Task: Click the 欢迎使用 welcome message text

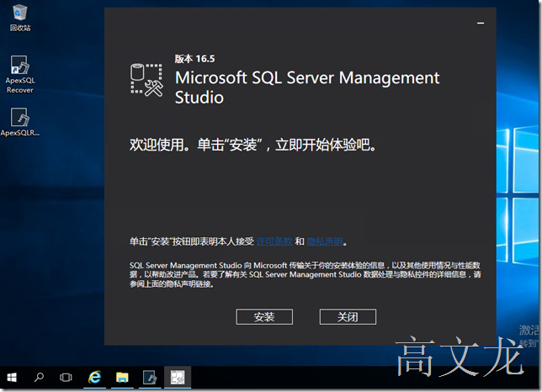Action: coord(253,145)
